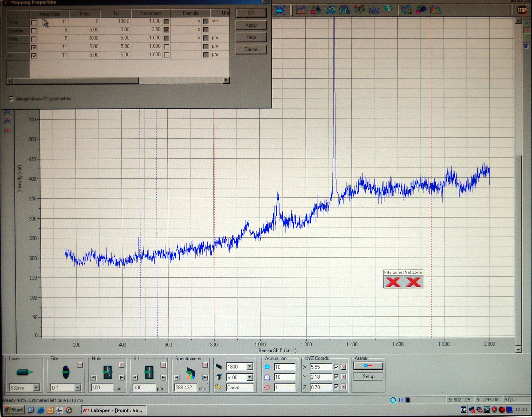532x417 pixels.
Task: Click the confocal hole icon
Action: coord(108,372)
